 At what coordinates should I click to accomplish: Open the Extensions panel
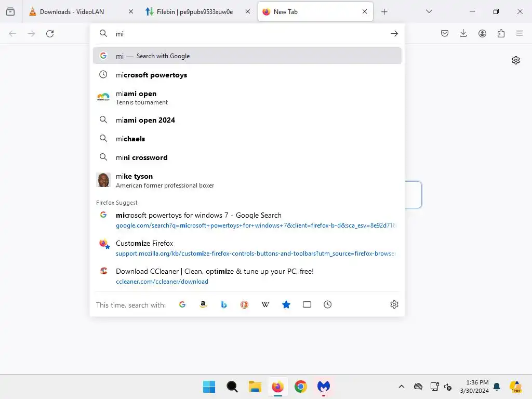pos(501,33)
